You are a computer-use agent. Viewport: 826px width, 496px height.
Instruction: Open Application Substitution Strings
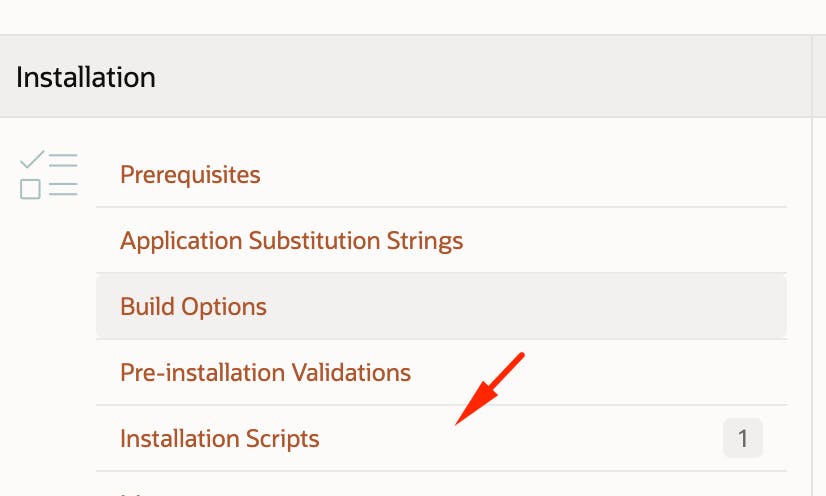291,241
